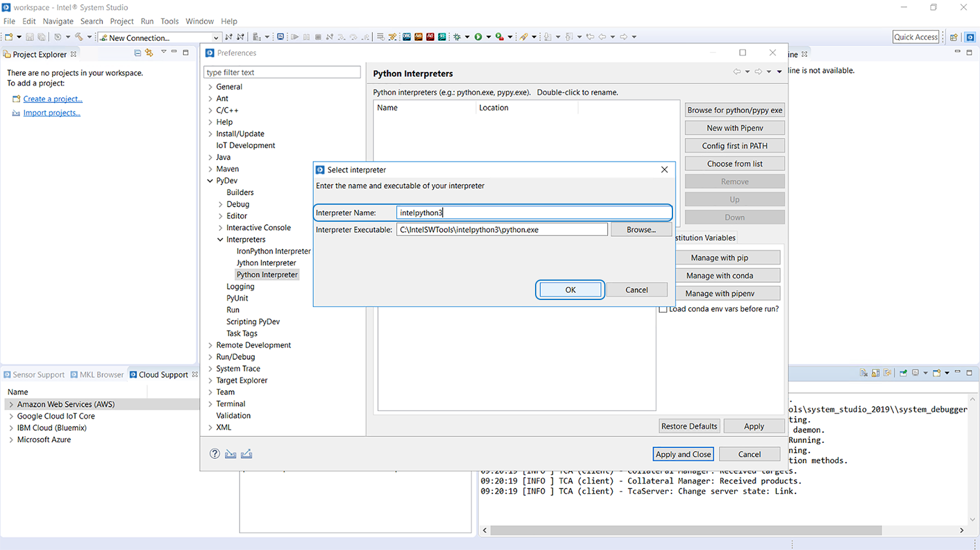
Task: Click Apply and Close button
Action: coord(683,454)
